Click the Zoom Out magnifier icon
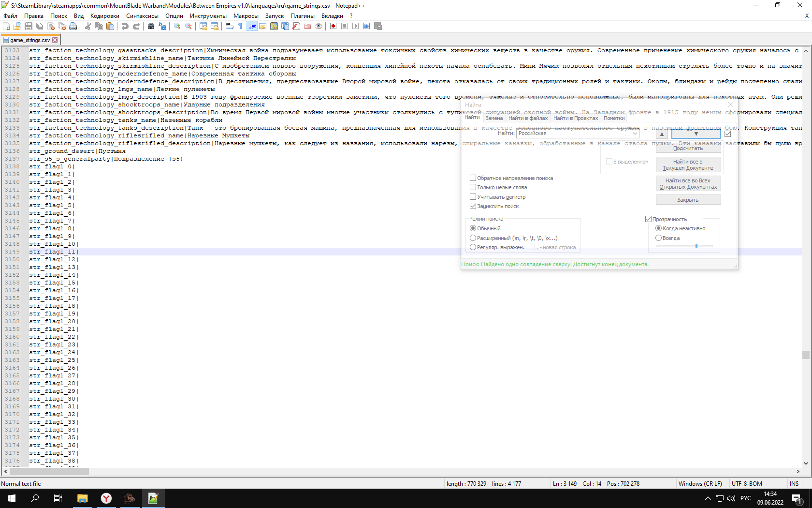Screen dimensions: 812x508 (188, 26)
